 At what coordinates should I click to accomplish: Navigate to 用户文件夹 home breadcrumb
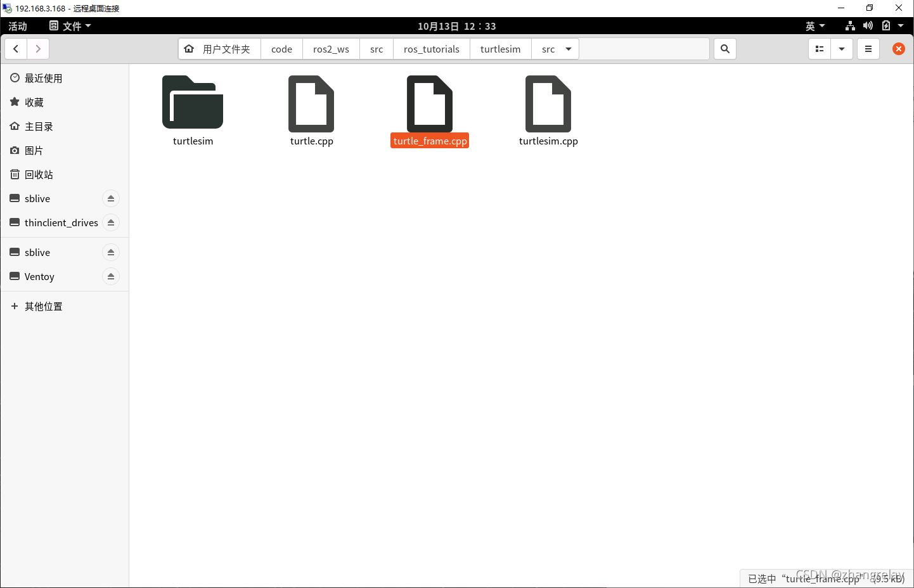220,49
